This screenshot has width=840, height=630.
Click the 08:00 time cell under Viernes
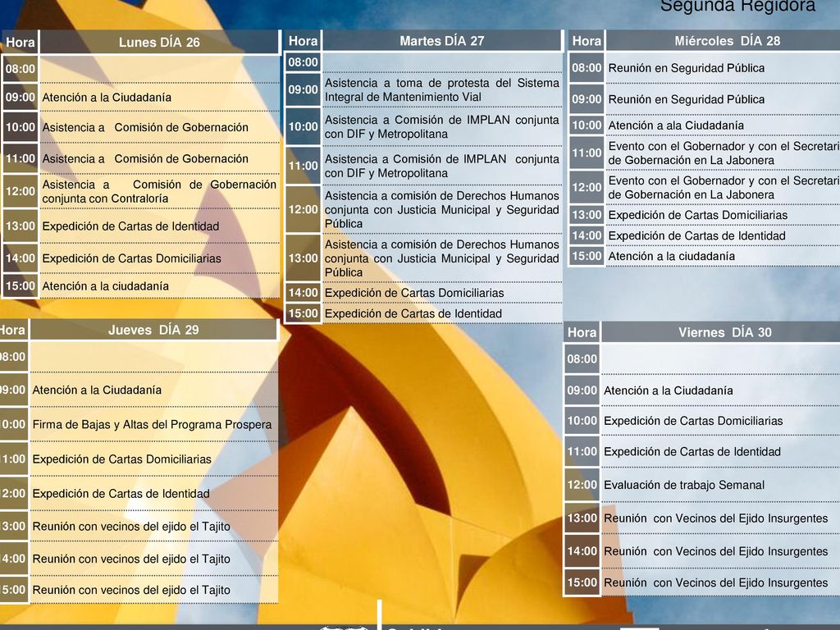pyautogui.click(x=582, y=359)
